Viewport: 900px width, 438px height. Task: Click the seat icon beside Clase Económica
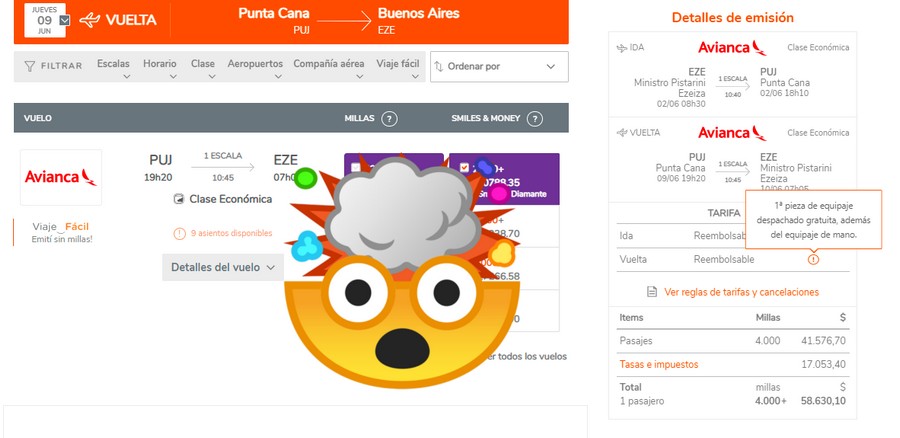(179, 199)
